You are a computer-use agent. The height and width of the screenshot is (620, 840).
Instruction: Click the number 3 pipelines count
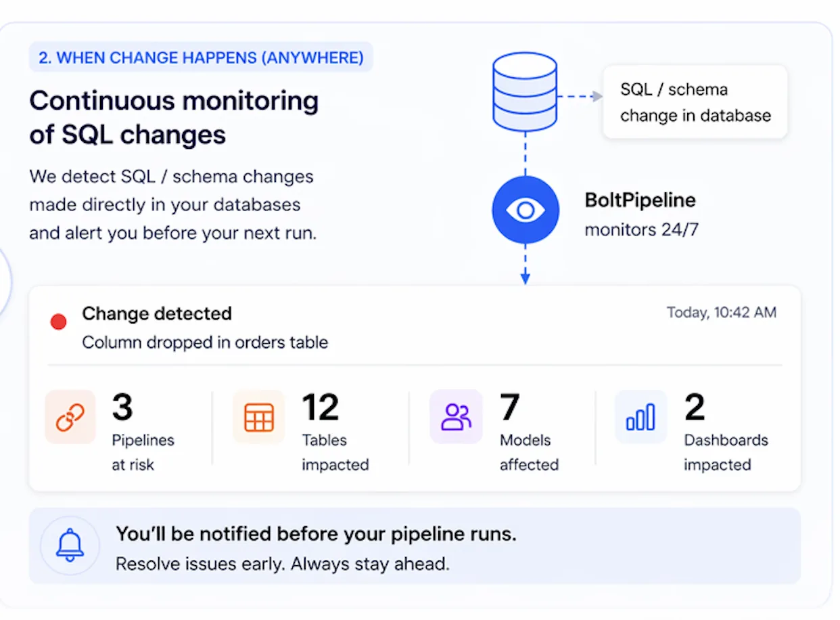tap(122, 407)
